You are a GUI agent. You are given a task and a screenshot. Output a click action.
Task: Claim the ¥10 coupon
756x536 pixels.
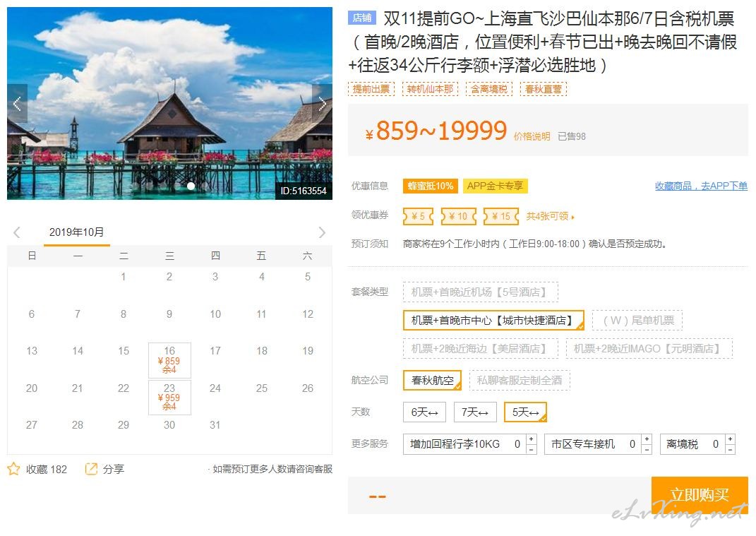pos(459,216)
